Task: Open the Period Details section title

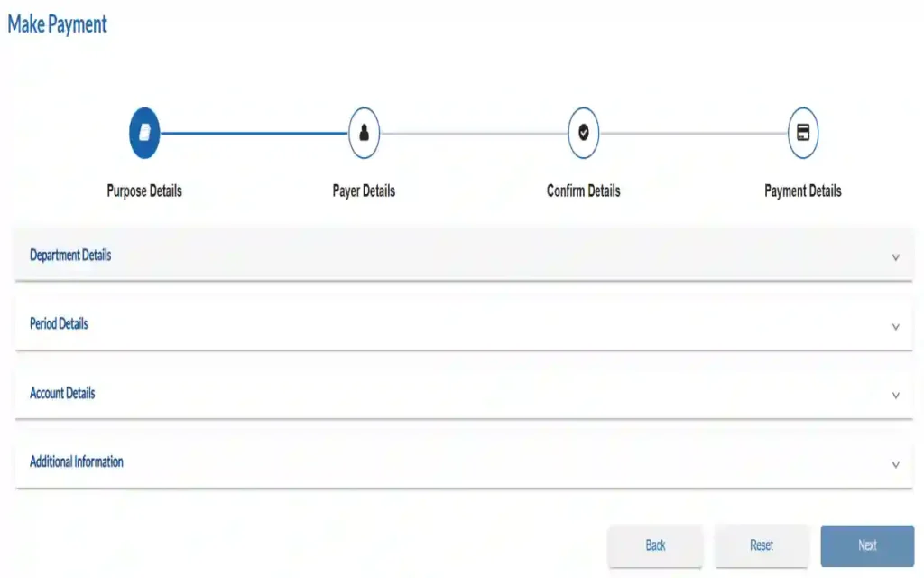Action: pyautogui.click(x=59, y=324)
